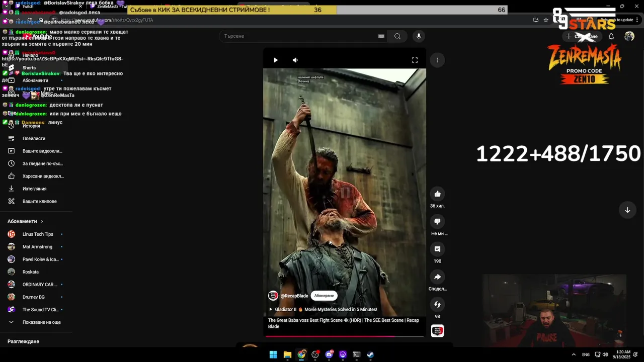644x362 pixels.
Task: Start voice search with the microphone
Action: [x=419, y=36]
